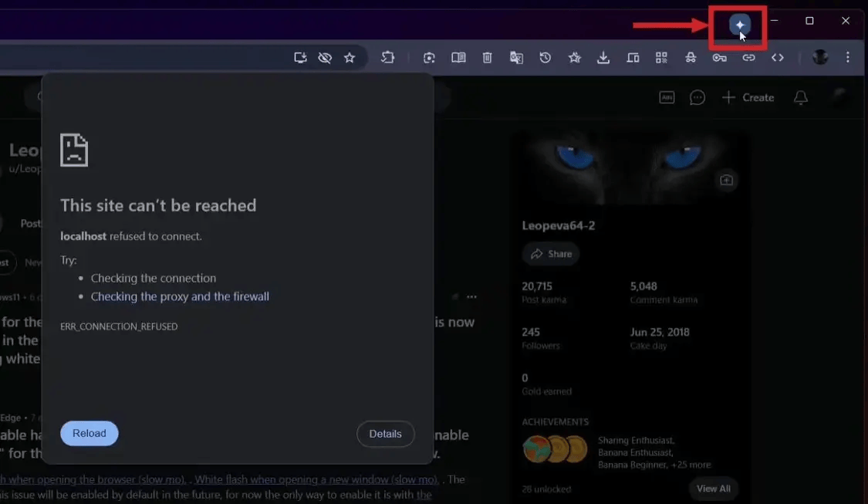Click the install app icon in address bar
The width and height of the screenshot is (868, 504).
(x=300, y=58)
